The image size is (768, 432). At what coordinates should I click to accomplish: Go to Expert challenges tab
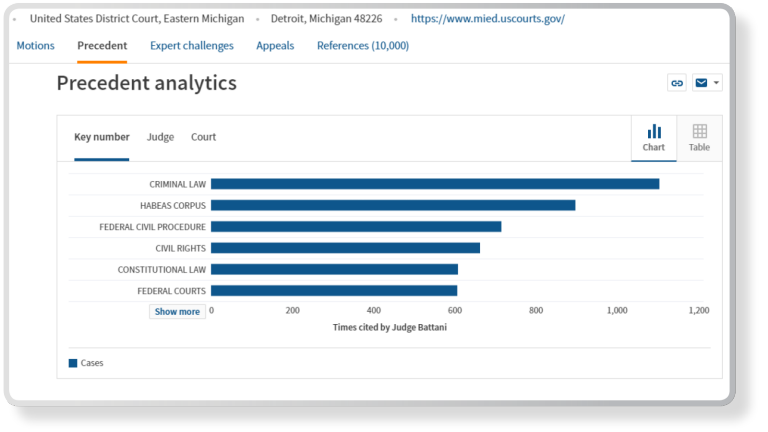(x=192, y=46)
